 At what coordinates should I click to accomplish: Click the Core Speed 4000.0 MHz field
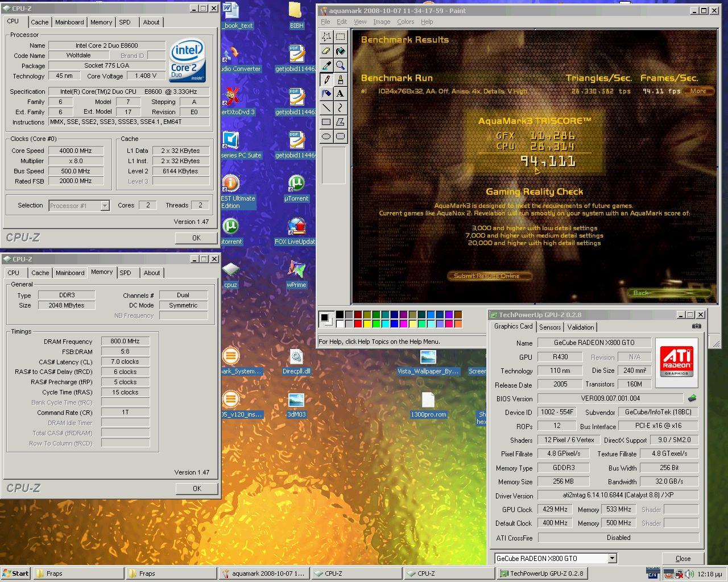pyautogui.click(x=77, y=151)
